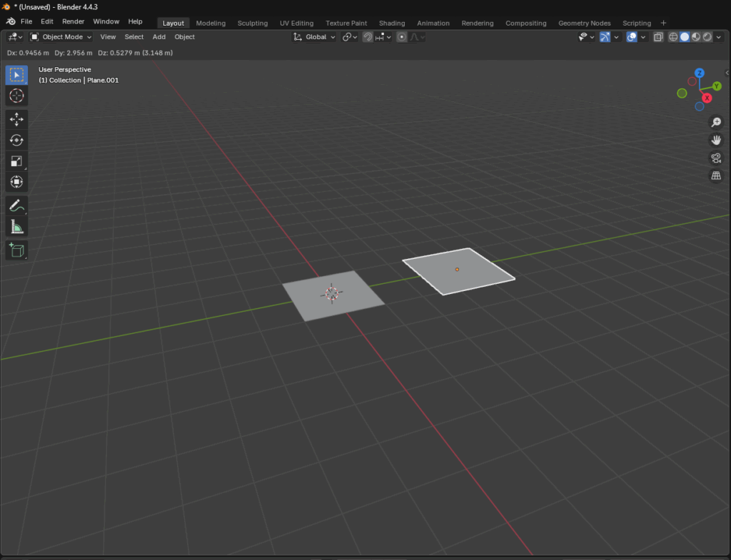The height and width of the screenshot is (560, 731).
Task: Open the Render menu
Action: (74, 21)
